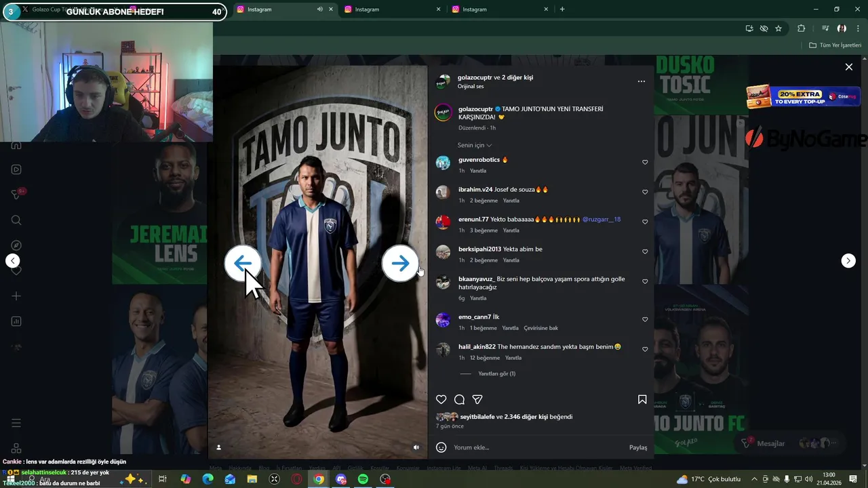This screenshot has height=488, width=868.
Task: Open the Chrome extensions puzzle icon
Action: point(802,28)
